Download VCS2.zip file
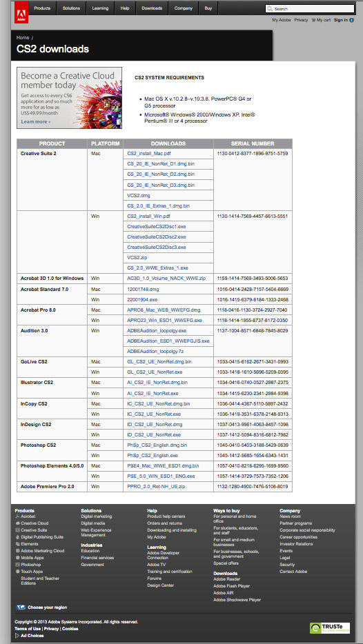The height and width of the screenshot is (644, 363). coord(137,257)
